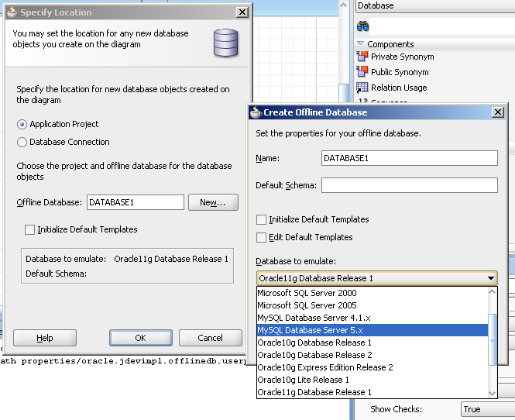Collapse the Components section
Viewport: 515px width, 420px height.
(361, 44)
